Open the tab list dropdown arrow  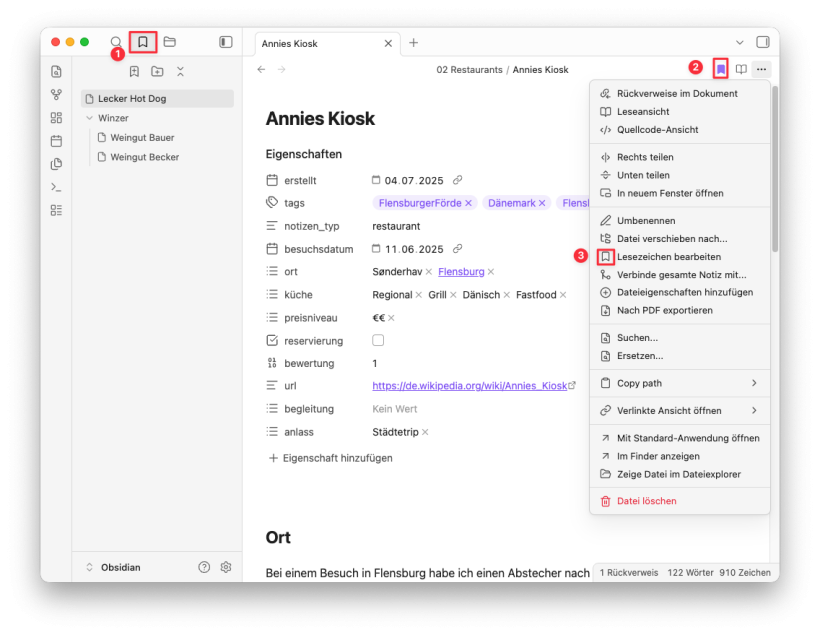740,42
